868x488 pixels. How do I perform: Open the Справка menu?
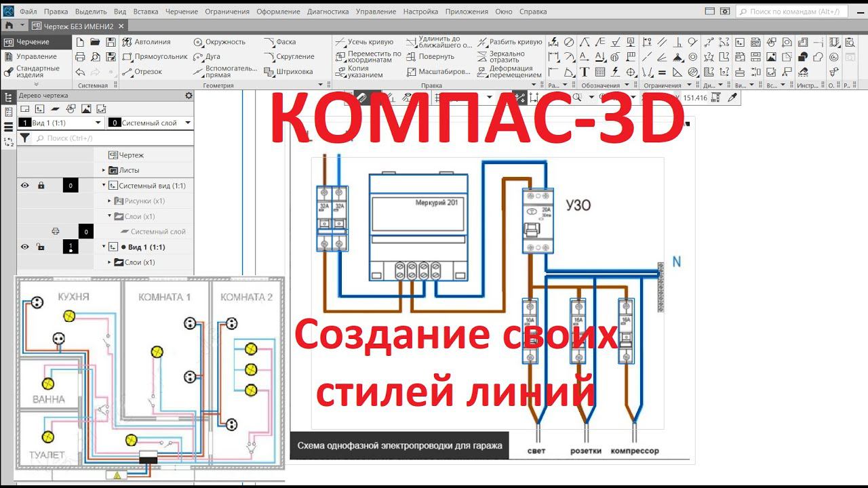533,12
